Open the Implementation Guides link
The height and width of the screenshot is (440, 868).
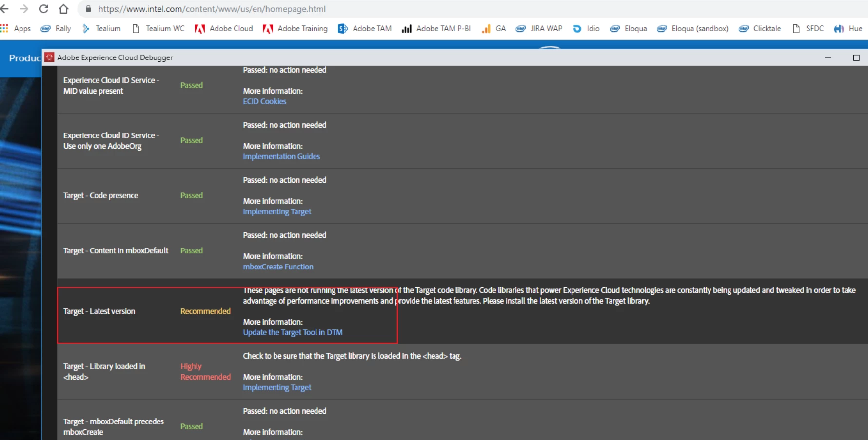pyautogui.click(x=281, y=156)
